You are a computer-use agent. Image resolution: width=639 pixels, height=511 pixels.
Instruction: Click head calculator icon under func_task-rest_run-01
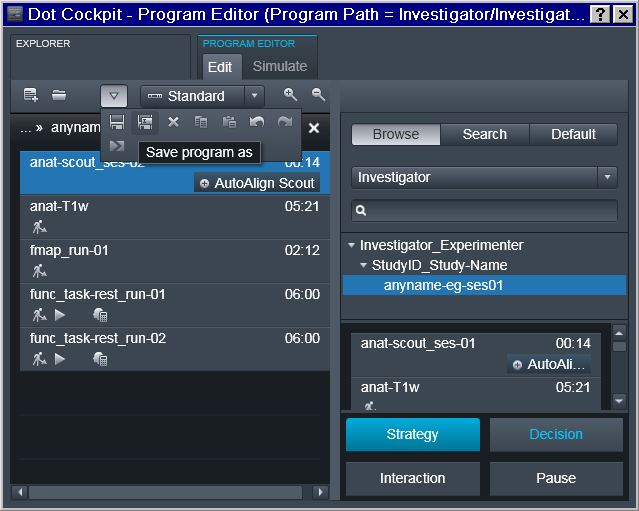click(x=100, y=315)
